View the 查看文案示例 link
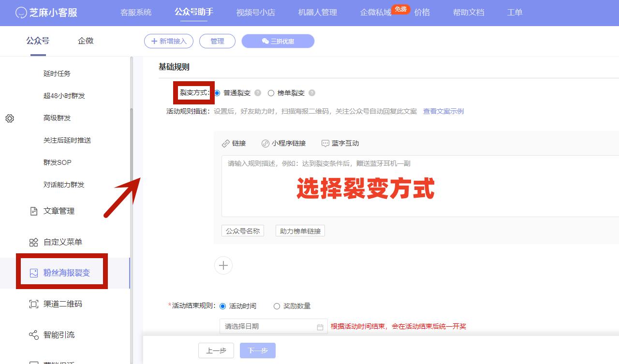 pyautogui.click(x=443, y=111)
